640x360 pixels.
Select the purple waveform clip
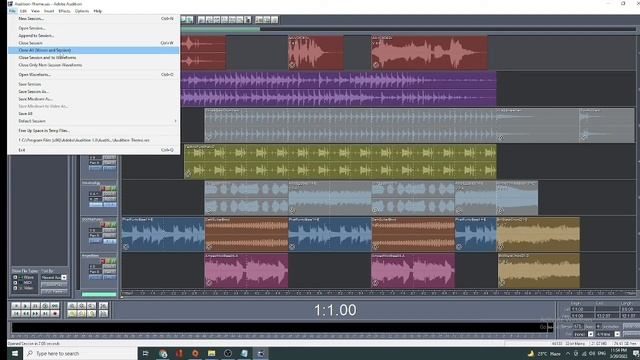(339, 89)
